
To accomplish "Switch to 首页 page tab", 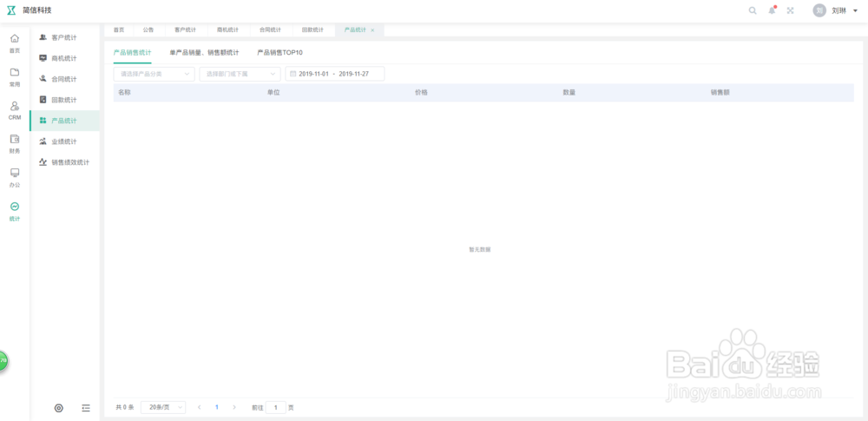I will [119, 30].
